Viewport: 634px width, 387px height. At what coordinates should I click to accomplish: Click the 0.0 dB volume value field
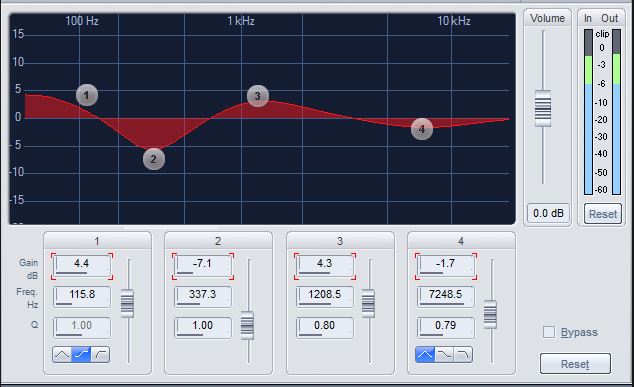(548, 213)
